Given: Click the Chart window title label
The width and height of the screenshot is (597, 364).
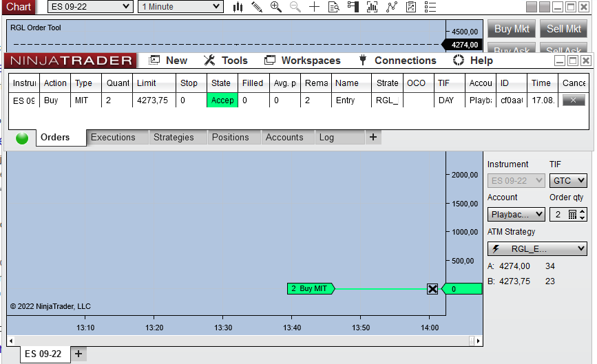Looking at the screenshot, I should pos(19,7).
